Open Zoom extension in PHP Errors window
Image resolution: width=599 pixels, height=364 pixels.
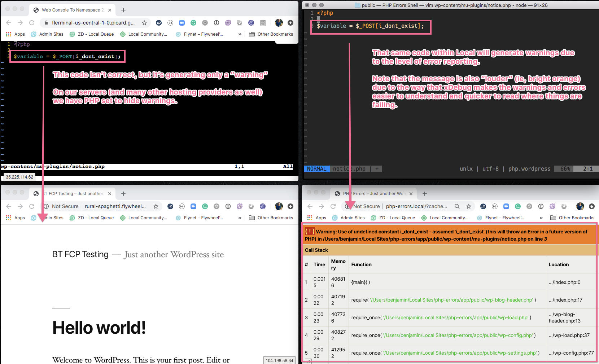(x=506, y=206)
